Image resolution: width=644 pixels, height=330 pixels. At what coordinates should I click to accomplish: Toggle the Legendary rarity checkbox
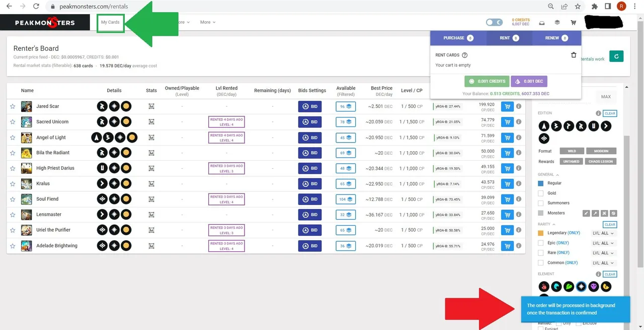point(541,233)
